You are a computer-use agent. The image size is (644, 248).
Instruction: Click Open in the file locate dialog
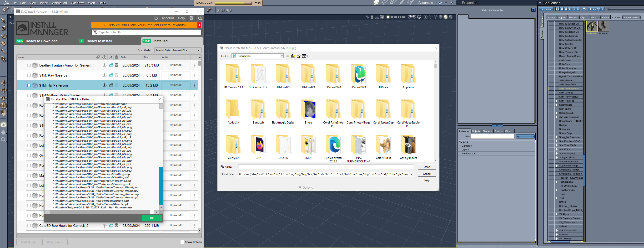pyautogui.click(x=427, y=167)
